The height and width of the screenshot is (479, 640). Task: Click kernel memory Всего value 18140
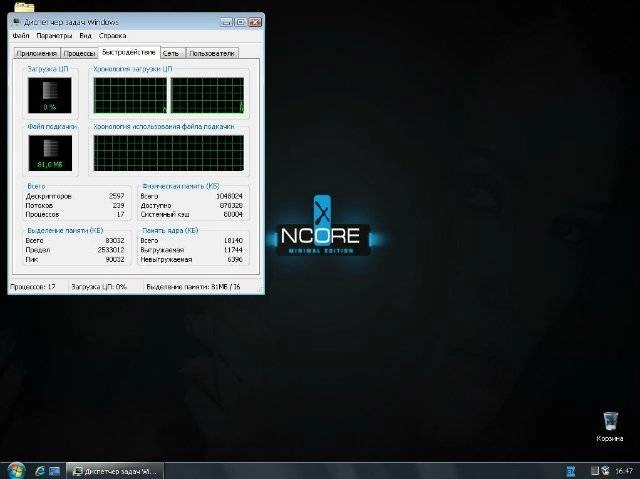[x=233, y=241]
